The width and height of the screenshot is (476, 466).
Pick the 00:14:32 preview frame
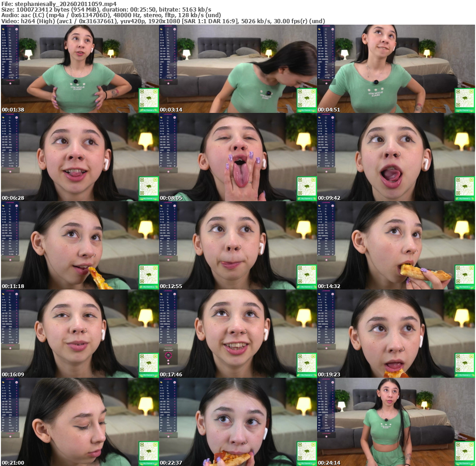click(396, 245)
